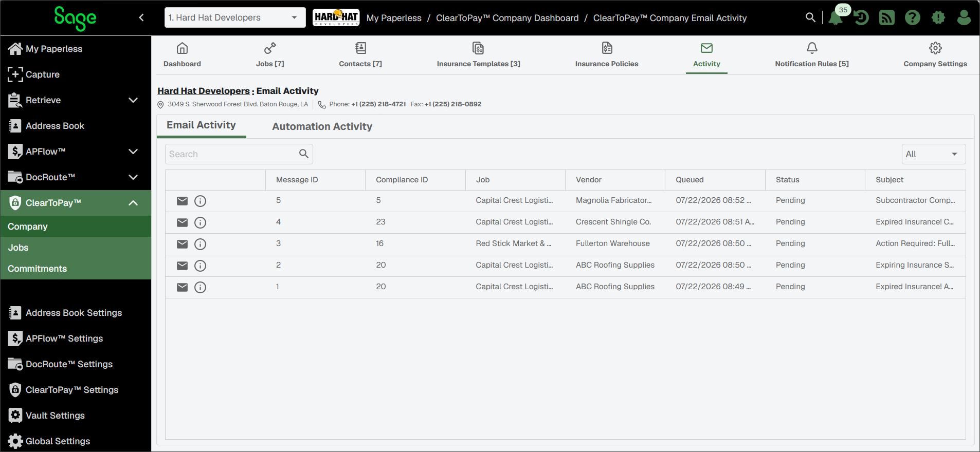Go to My Paperless breadcrumb

pyautogui.click(x=394, y=18)
